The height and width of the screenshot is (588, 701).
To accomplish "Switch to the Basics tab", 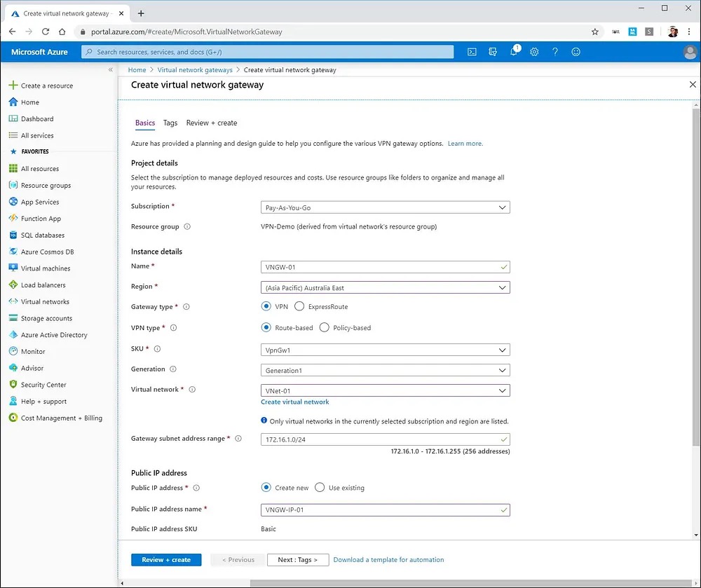I will [145, 123].
